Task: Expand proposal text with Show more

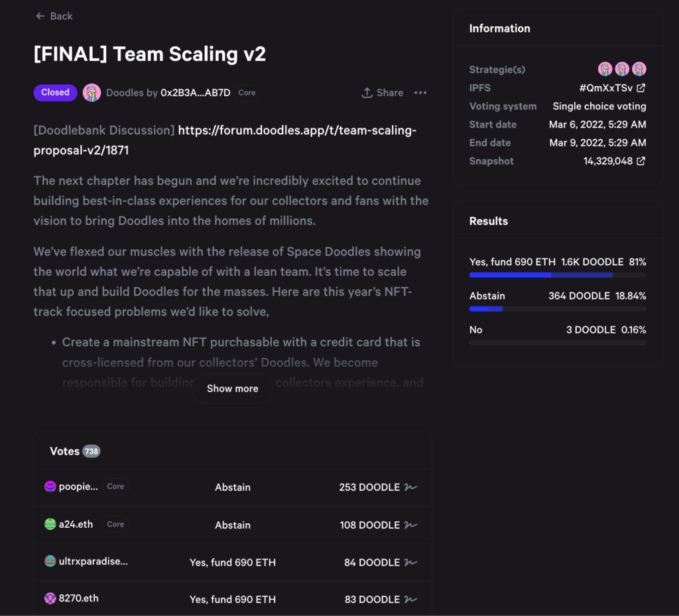Action: pos(233,389)
